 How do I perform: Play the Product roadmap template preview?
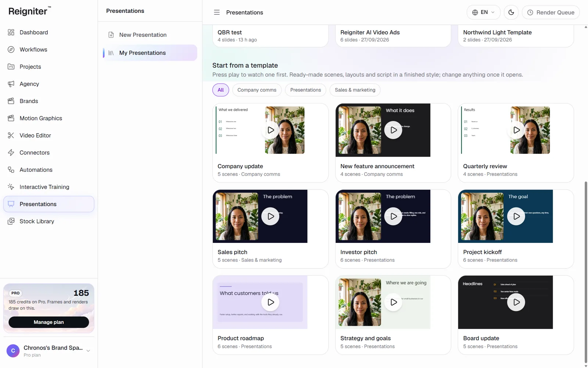pyautogui.click(x=270, y=302)
